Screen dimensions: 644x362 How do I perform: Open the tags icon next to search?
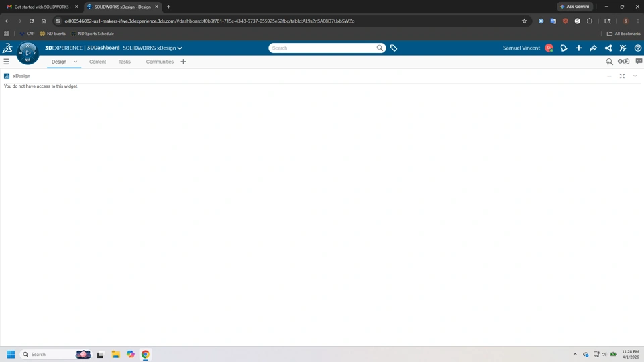(x=394, y=48)
